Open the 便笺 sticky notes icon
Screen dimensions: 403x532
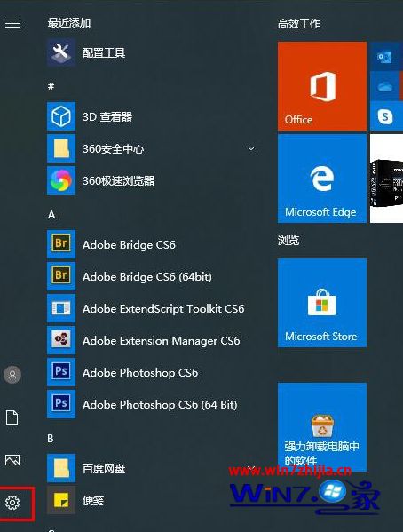(x=61, y=500)
